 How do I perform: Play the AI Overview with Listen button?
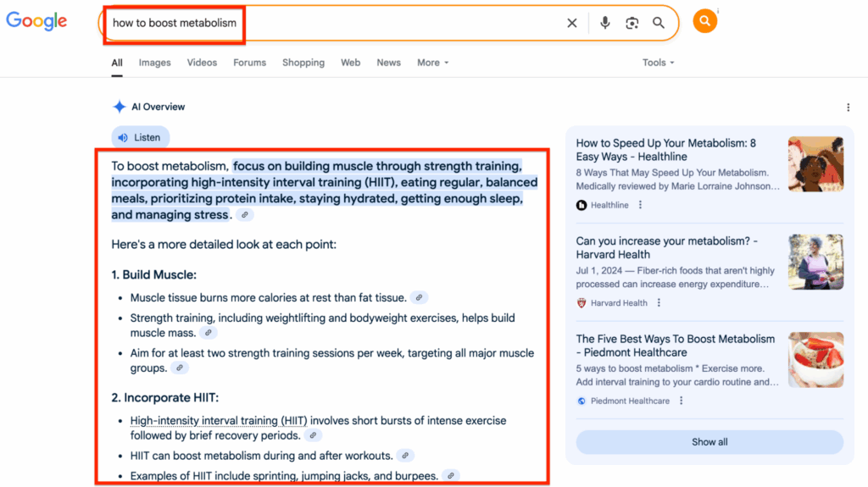tap(141, 137)
